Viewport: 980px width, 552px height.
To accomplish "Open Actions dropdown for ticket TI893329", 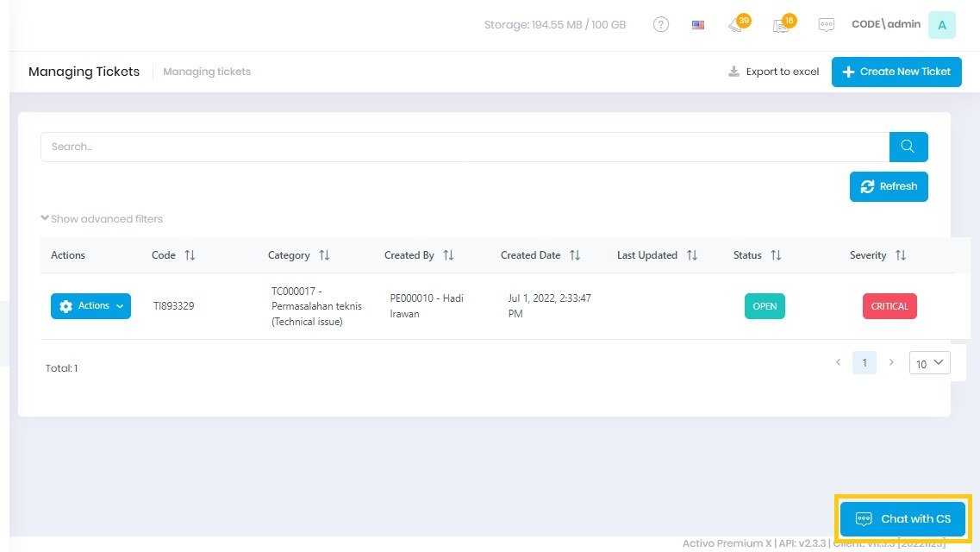I will (91, 306).
